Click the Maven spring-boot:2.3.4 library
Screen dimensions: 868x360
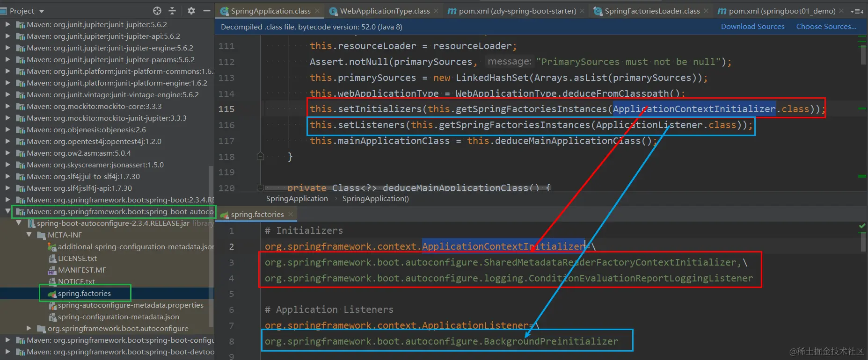coord(115,200)
